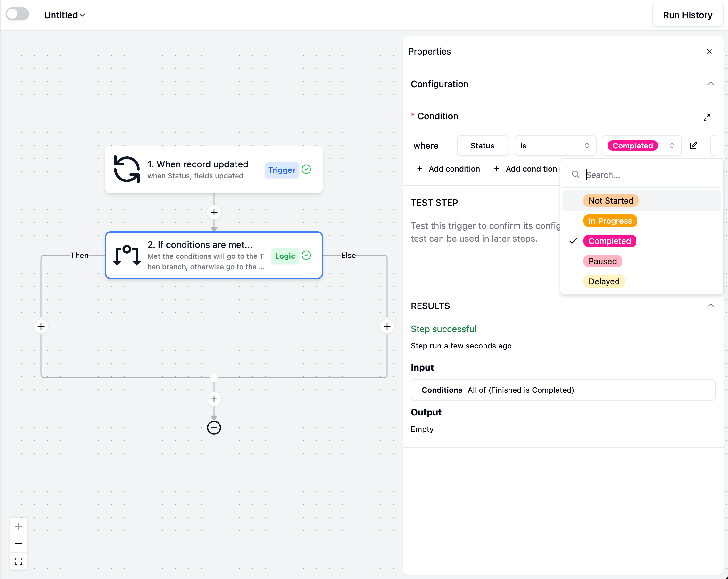
Task: Click the record updated trigger sync icon
Action: coord(127,169)
